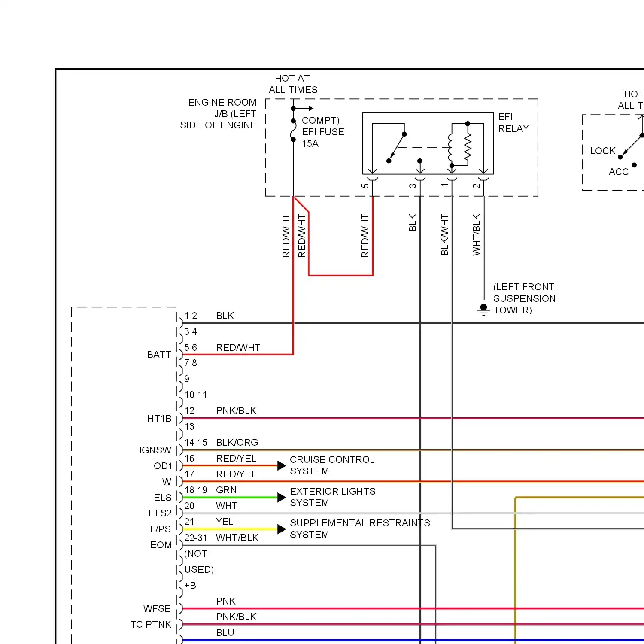Click the IGNSW terminal label
Viewport: 644px width, 644px height.
pyautogui.click(x=155, y=450)
